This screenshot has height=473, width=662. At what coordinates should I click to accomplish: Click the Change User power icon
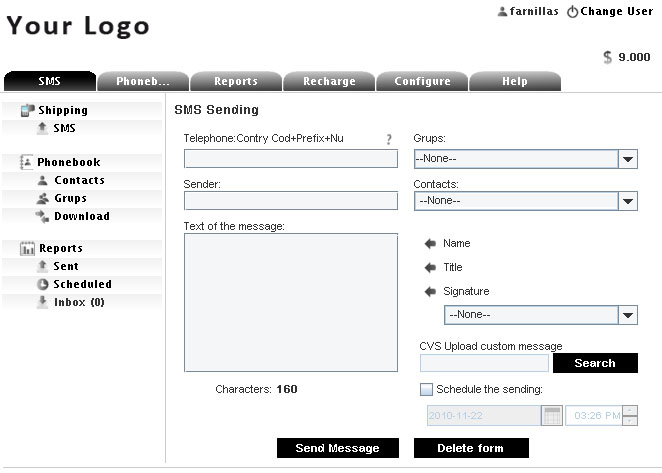(572, 12)
